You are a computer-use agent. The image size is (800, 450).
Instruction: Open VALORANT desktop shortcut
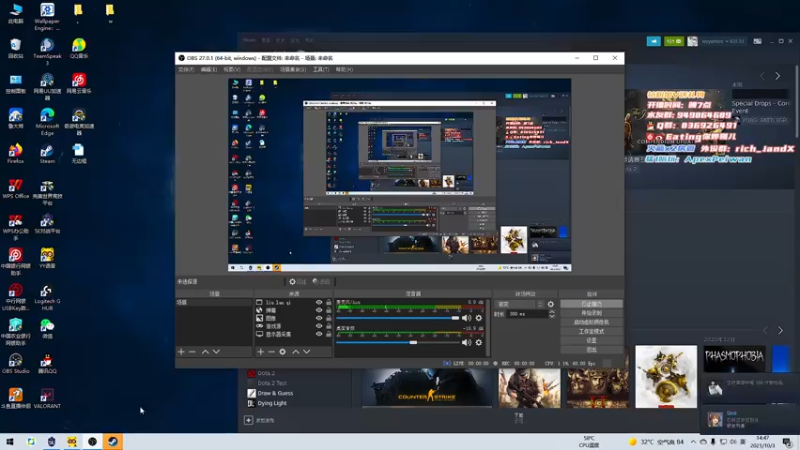coord(47,399)
